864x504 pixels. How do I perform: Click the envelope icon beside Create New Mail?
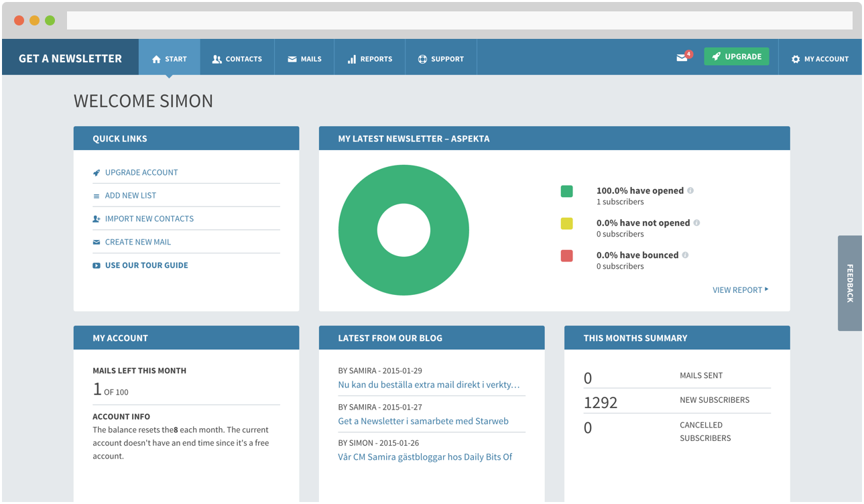coord(97,242)
